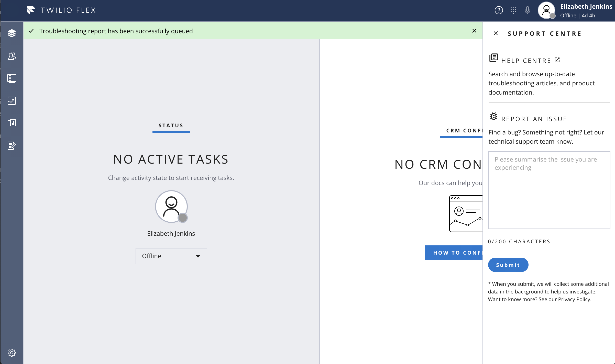Click the Report an Issue bug icon
Viewport: 615px width, 364px height.
(x=493, y=116)
